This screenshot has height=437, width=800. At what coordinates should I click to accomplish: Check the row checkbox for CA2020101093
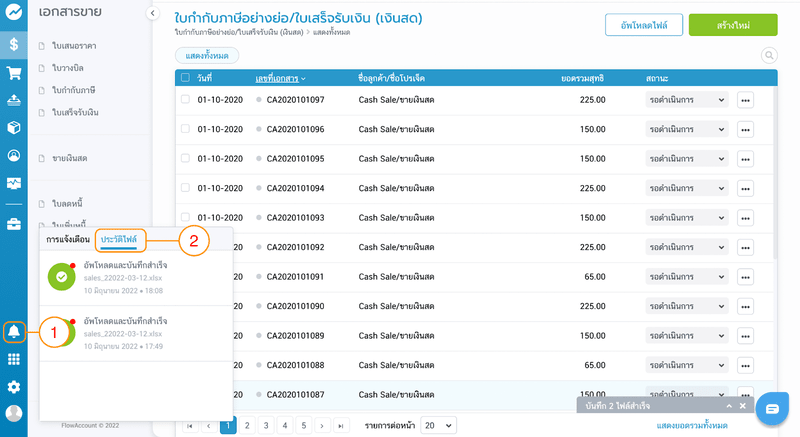(185, 217)
